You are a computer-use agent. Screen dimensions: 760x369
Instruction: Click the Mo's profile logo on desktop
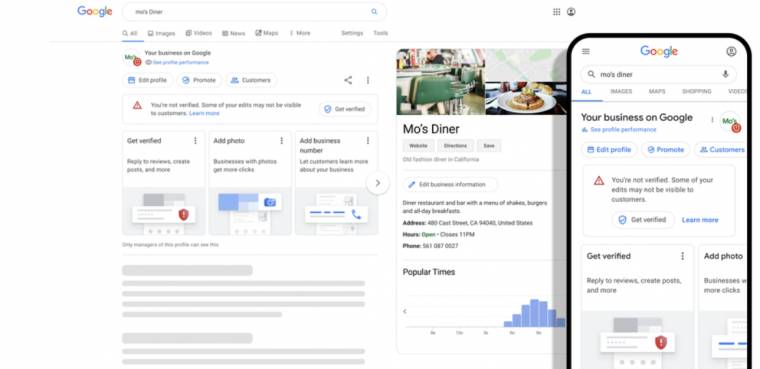point(132,58)
